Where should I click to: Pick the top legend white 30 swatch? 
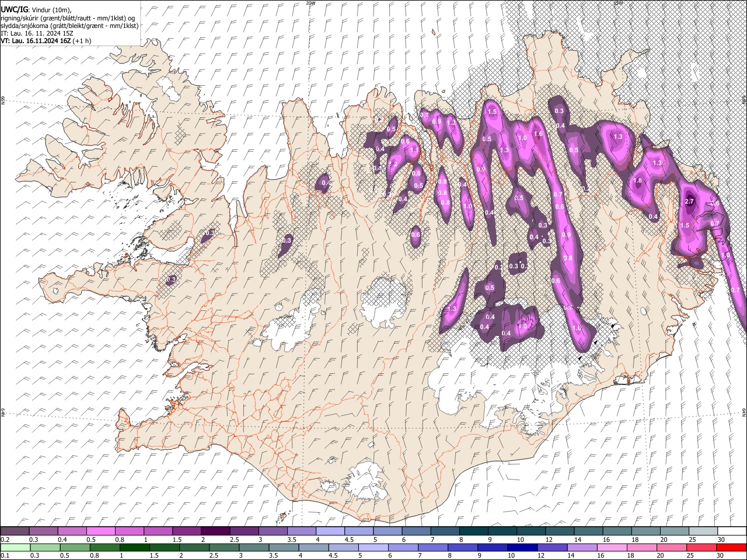click(x=732, y=531)
